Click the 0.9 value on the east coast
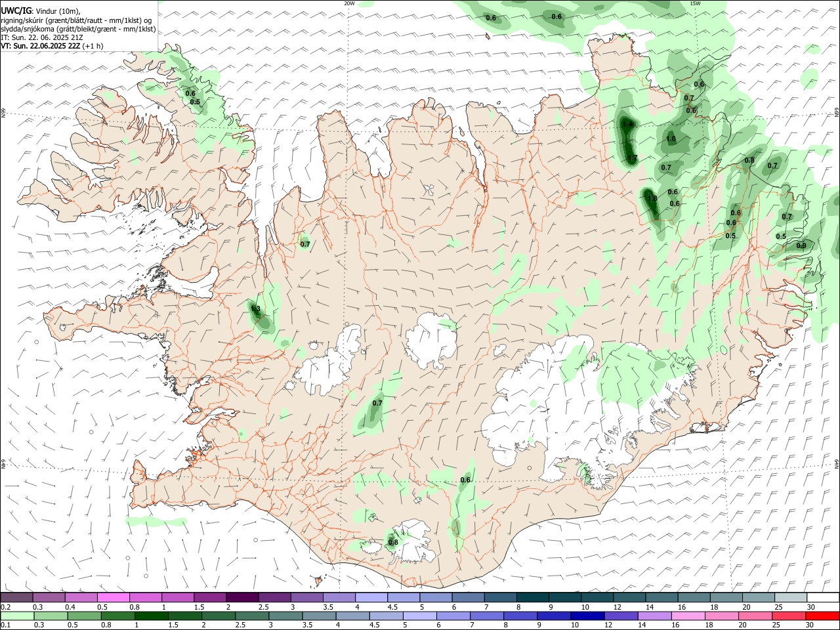This screenshot has width=840, height=630. tap(801, 246)
